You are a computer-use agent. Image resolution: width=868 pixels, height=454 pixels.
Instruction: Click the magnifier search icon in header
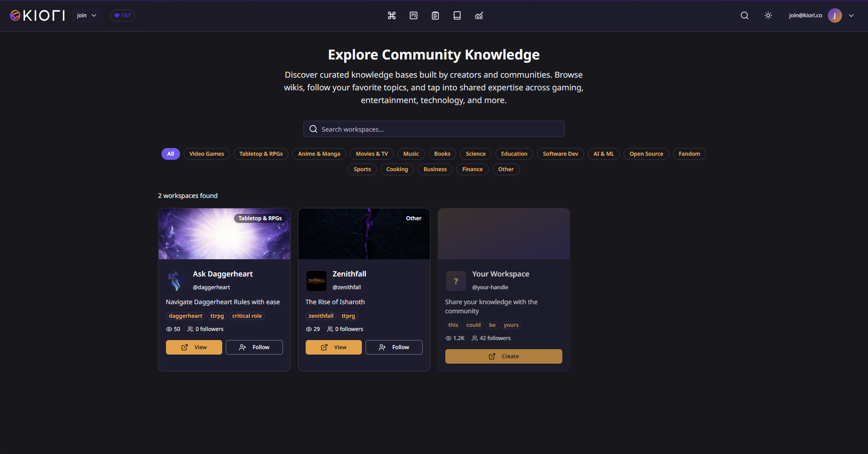[745, 15]
